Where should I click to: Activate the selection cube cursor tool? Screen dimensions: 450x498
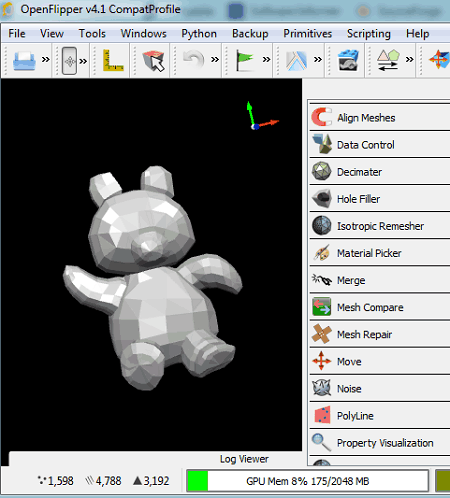click(x=154, y=61)
